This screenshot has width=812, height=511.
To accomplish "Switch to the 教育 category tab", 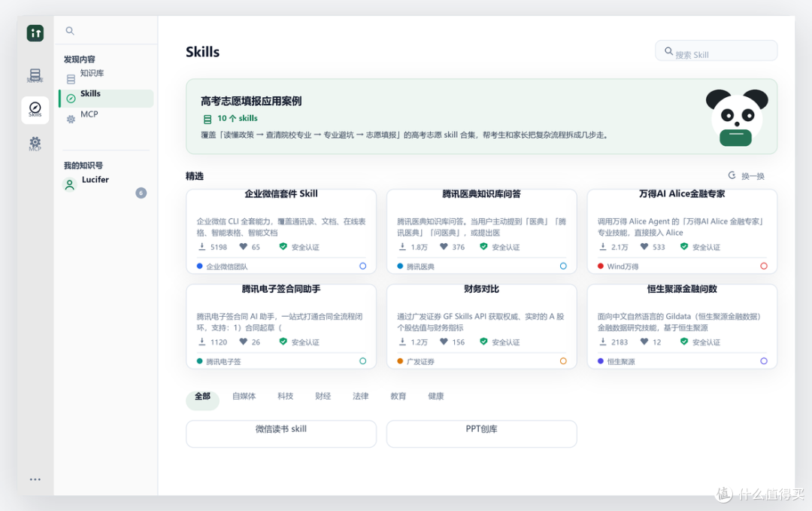I will (398, 397).
